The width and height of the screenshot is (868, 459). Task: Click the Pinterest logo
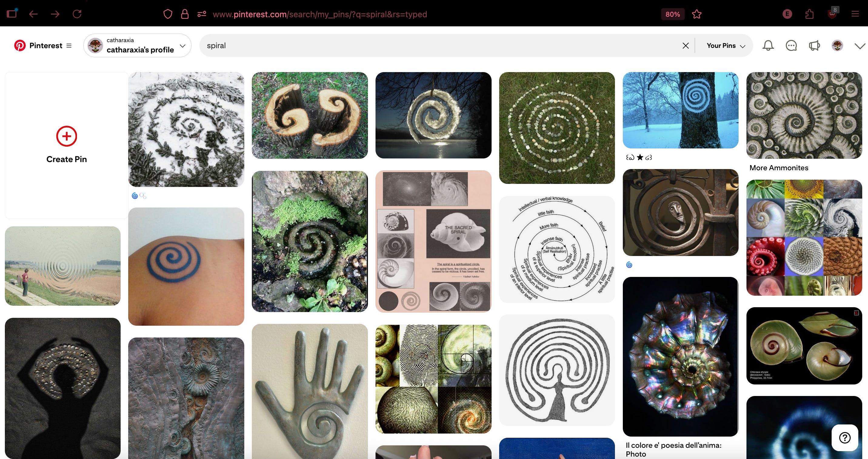point(19,45)
